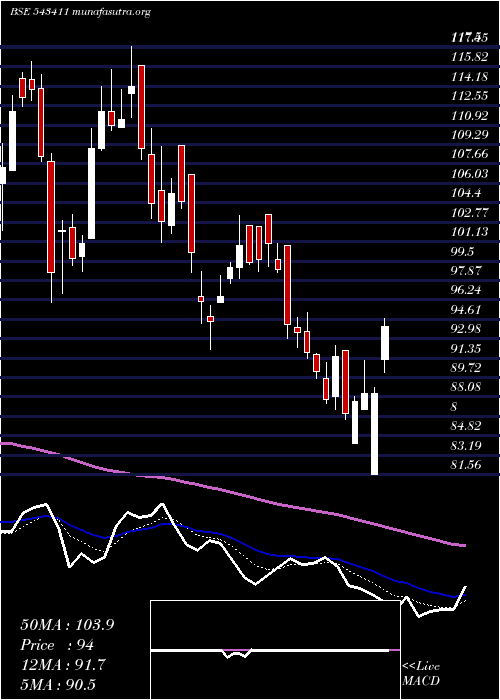Click the 101.13 price level label

[470, 232]
